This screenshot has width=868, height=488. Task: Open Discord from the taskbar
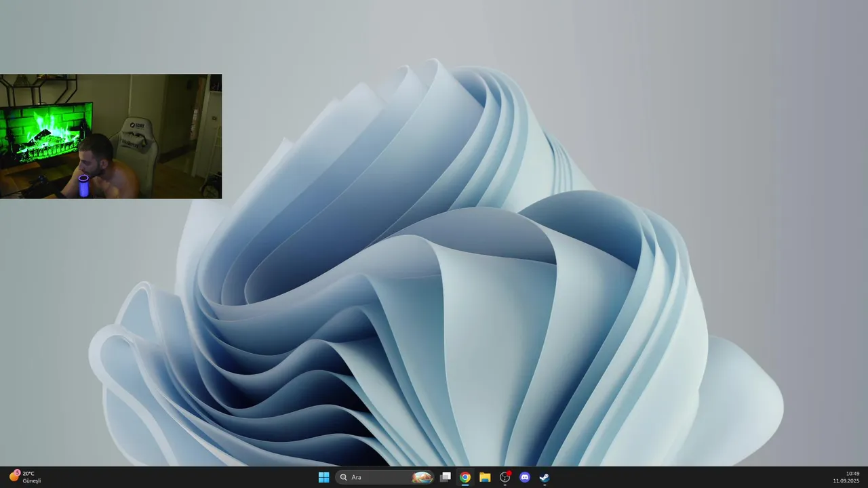coord(524,477)
